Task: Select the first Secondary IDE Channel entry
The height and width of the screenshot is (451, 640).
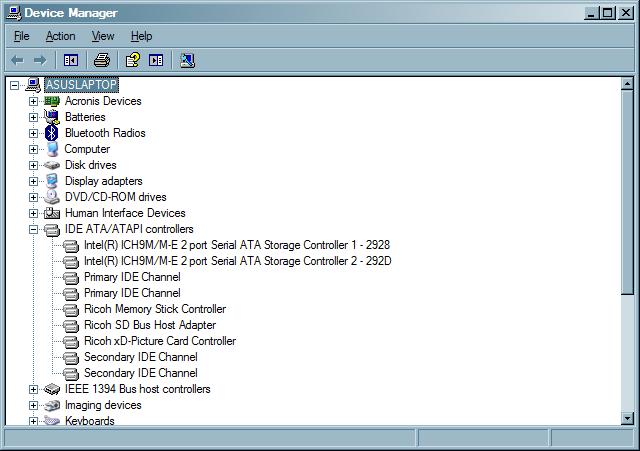Action: [141, 357]
